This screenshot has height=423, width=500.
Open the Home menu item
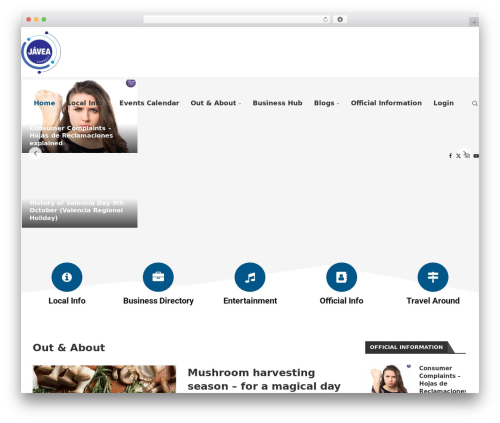click(44, 103)
